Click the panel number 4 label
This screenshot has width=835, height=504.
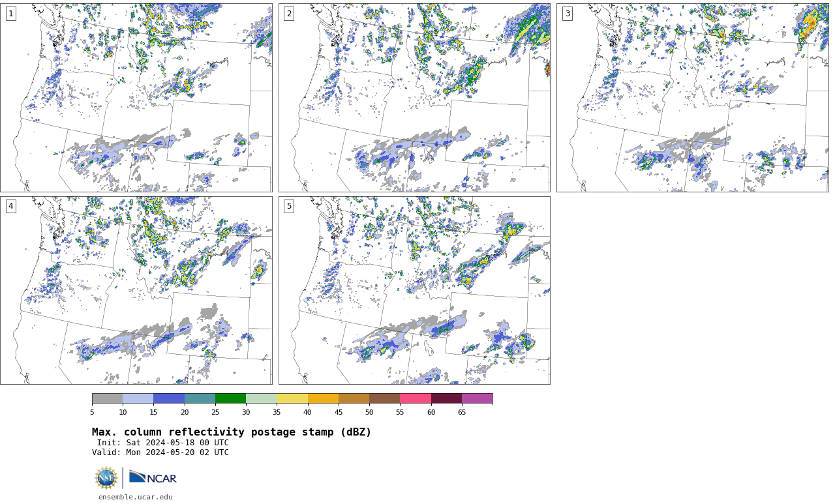point(10,206)
